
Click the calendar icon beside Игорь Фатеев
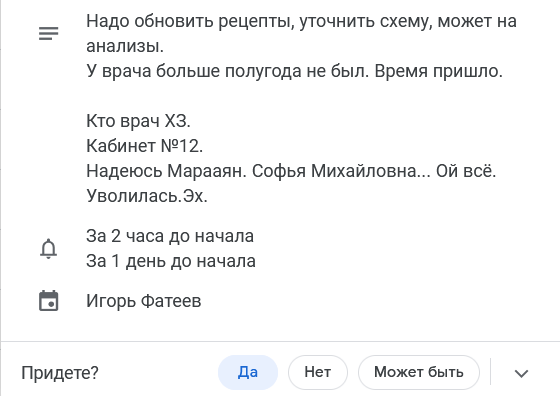click(48, 301)
